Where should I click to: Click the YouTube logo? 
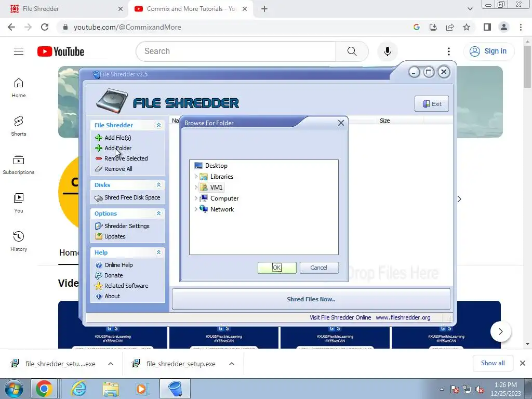coord(61,51)
